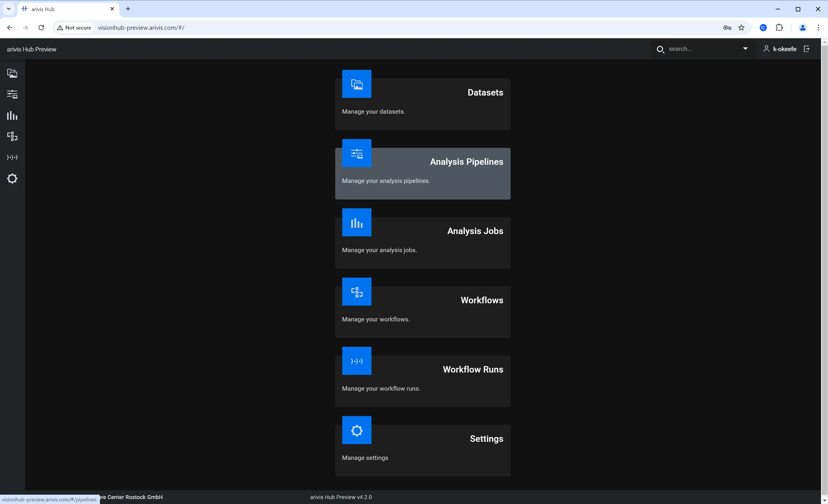The width and height of the screenshot is (828, 504).
Task: Reload the page
Action: tap(41, 27)
